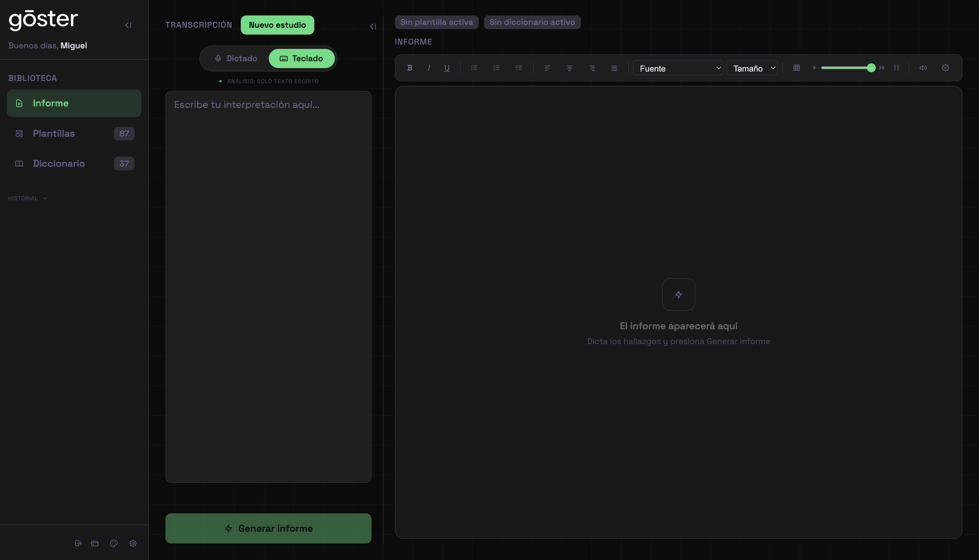
Task: Open the report toolbar settings gear
Action: click(946, 68)
